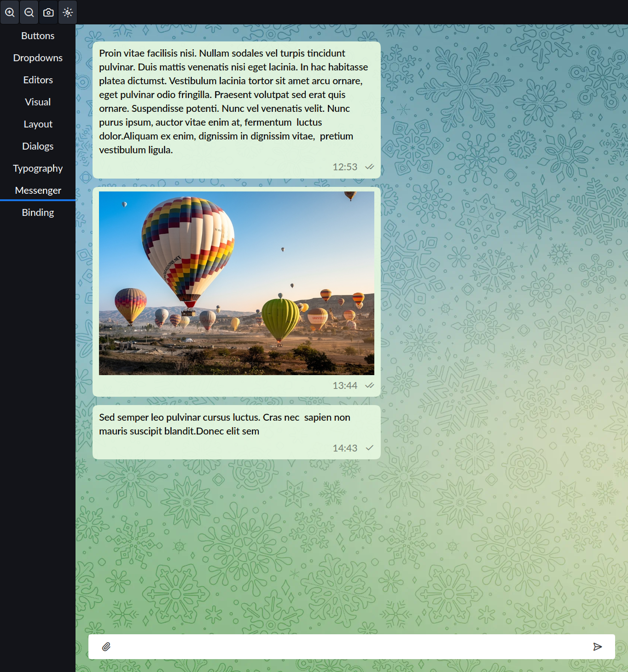Image resolution: width=628 pixels, height=672 pixels.
Task: Navigate to Typography page
Action: 38,168
